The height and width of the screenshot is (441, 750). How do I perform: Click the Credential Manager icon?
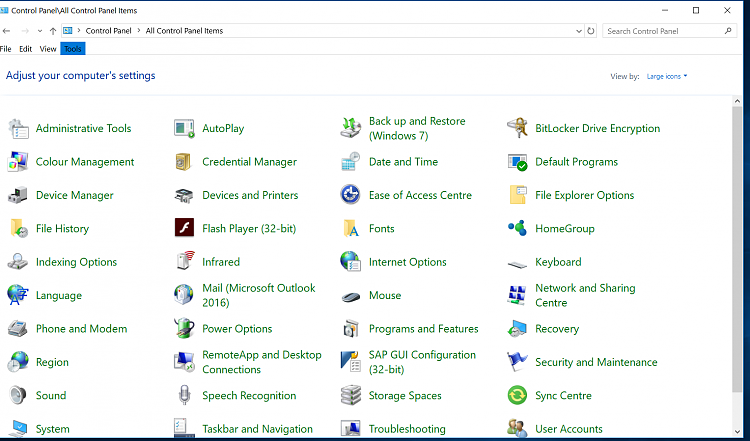[x=184, y=162]
